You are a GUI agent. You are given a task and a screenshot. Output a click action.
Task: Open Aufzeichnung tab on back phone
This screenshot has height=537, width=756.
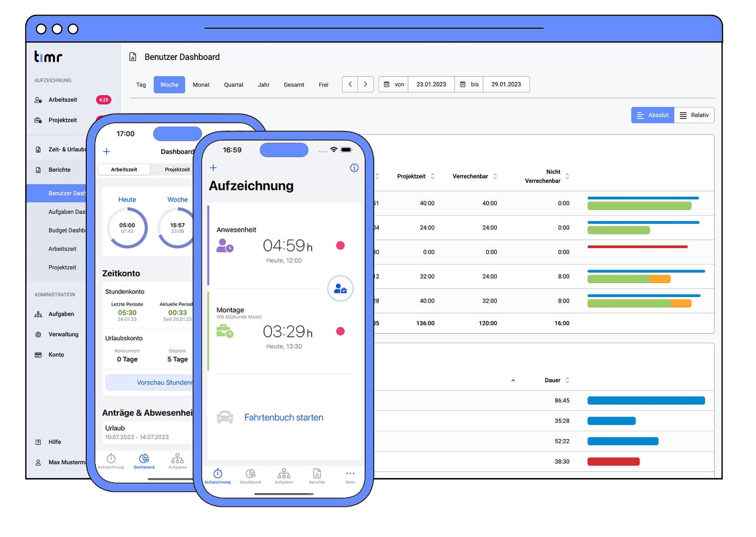tap(111, 461)
